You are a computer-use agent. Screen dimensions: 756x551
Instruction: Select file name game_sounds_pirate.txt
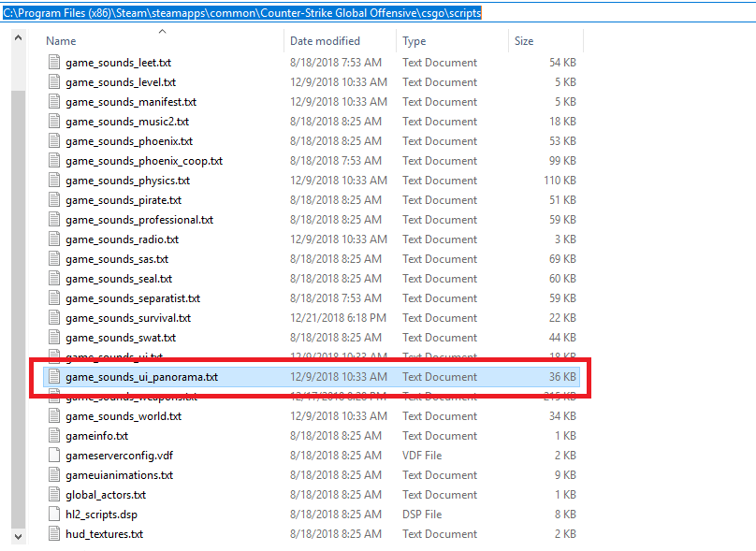point(124,200)
